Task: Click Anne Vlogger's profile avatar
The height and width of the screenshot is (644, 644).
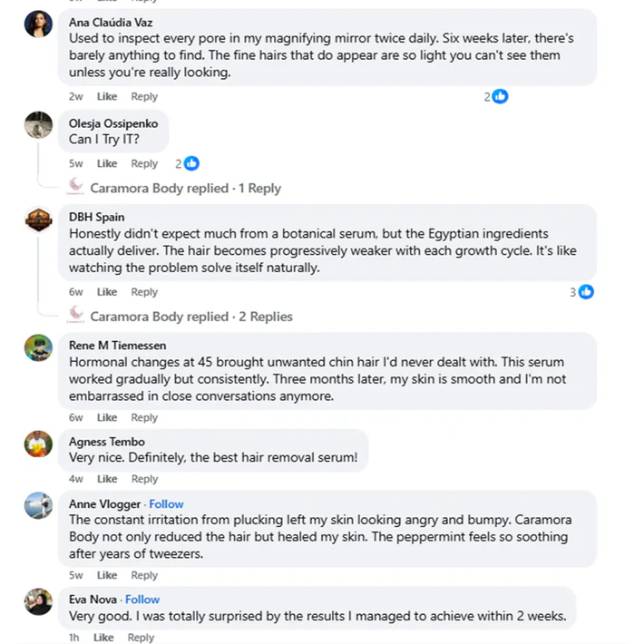Action: coord(38,506)
